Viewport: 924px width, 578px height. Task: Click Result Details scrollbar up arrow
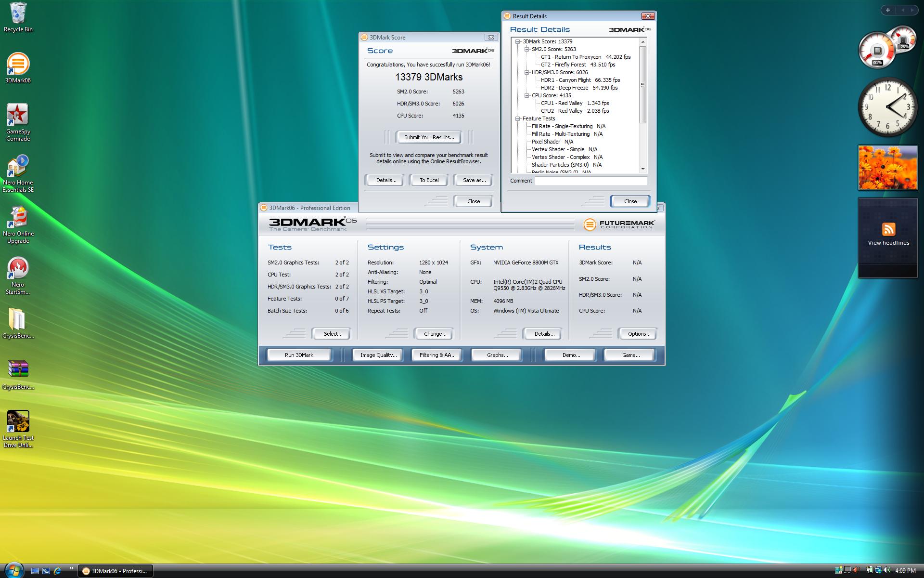pyautogui.click(x=642, y=42)
